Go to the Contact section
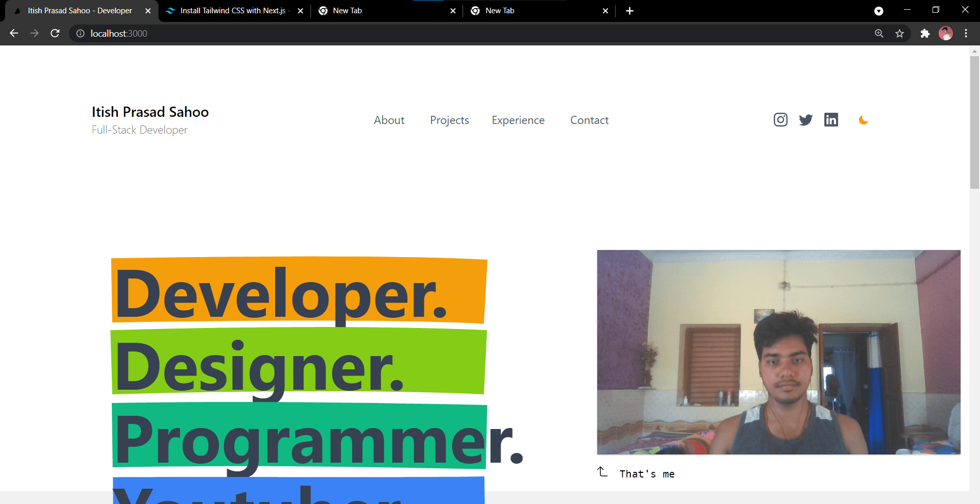This screenshot has height=504, width=980. coord(590,120)
